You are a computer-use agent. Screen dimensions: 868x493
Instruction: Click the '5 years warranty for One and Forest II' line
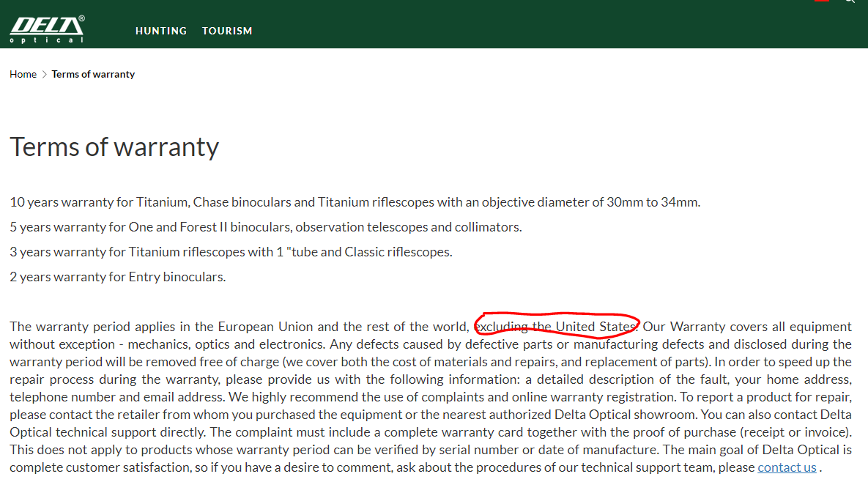(x=266, y=227)
